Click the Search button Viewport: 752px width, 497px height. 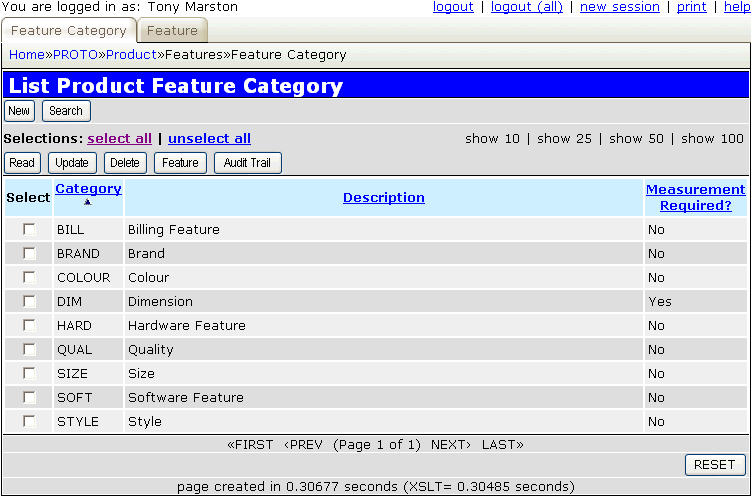point(66,111)
